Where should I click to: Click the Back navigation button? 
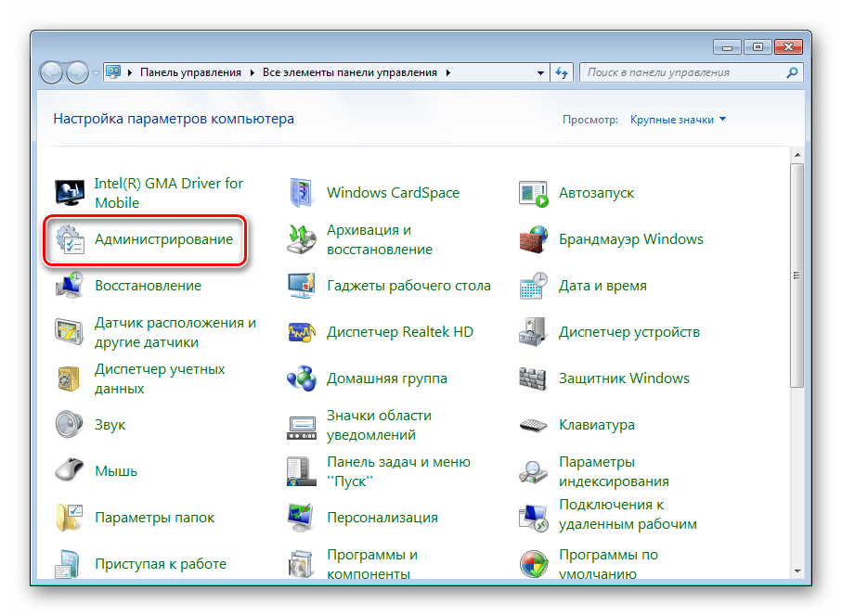(x=52, y=73)
